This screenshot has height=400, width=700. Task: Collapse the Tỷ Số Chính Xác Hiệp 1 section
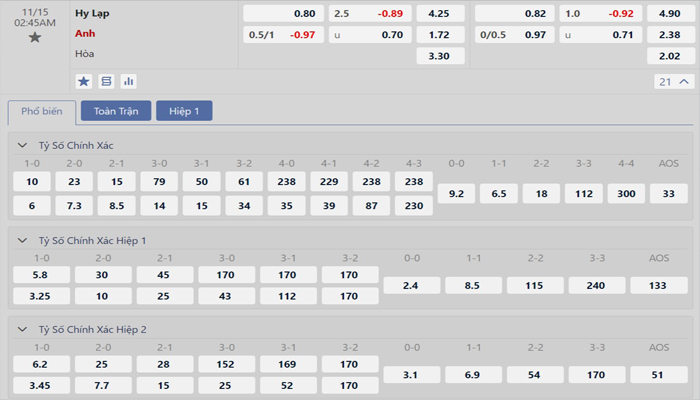click(x=23, y=241)
